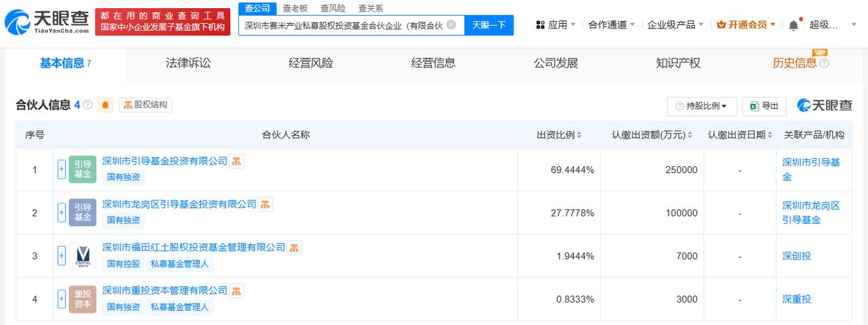Open the notification bell in the header
868x325 pixels.
793,25
